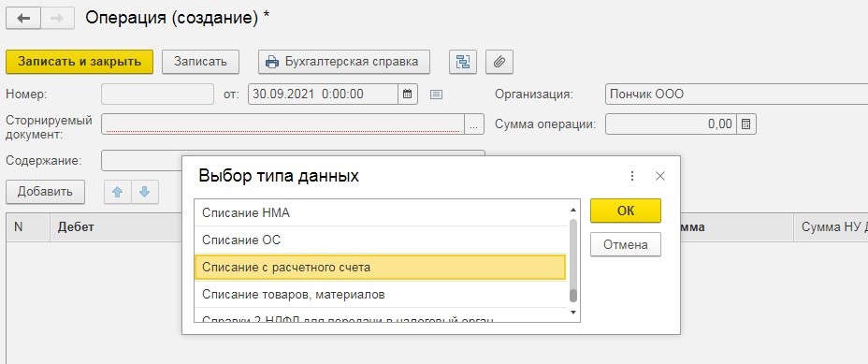Click comment icon next to date field
The width and height of the screenshot is (868, 364).
point(436,95)
